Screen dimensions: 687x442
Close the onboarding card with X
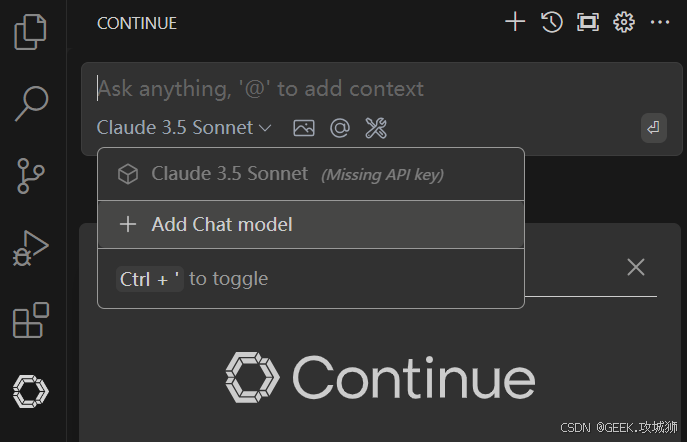click(636, 266)
